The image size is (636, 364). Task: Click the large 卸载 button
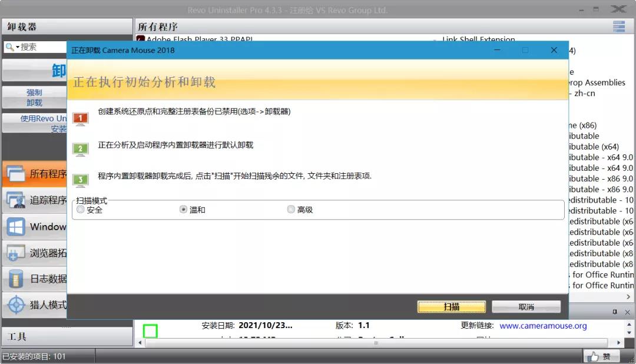coord(35,71)
